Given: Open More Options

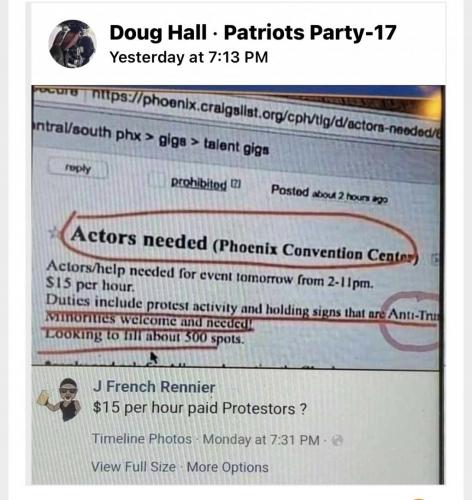Looking at the screenshot, I should point(228,467).
